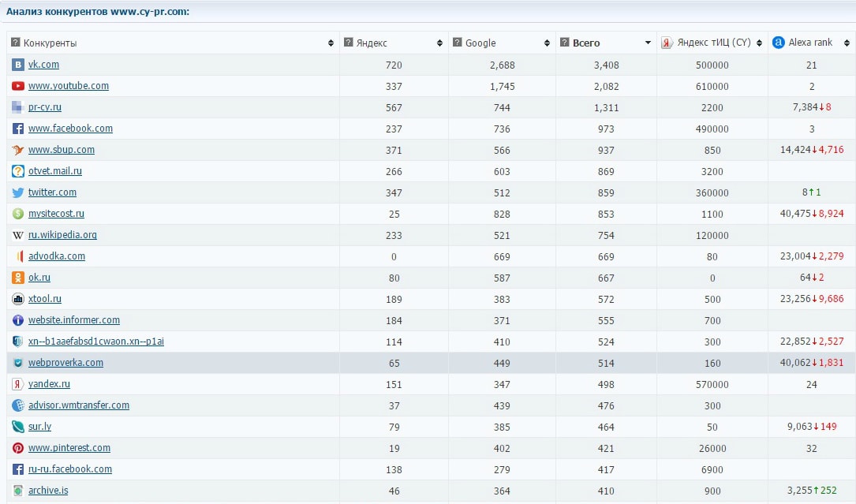The width and height of the screenshot is (856, 504).
Task: Click the YouTube favicon icon
Action: [18, 86]
